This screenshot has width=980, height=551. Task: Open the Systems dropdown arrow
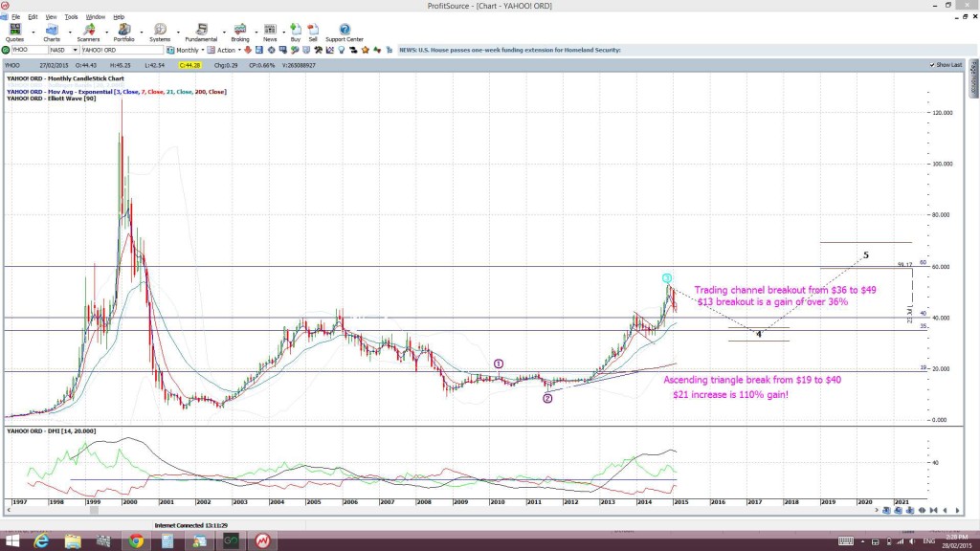click(x=178, y=32)
